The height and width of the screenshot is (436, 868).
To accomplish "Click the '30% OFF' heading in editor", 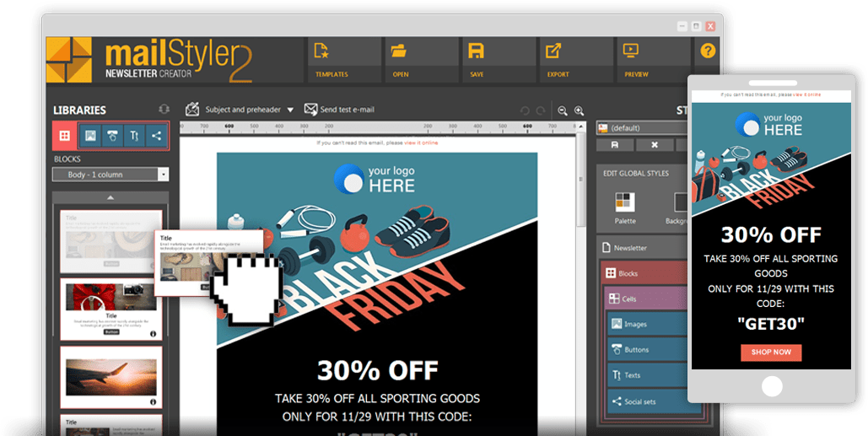I will [x=378, y=371].
